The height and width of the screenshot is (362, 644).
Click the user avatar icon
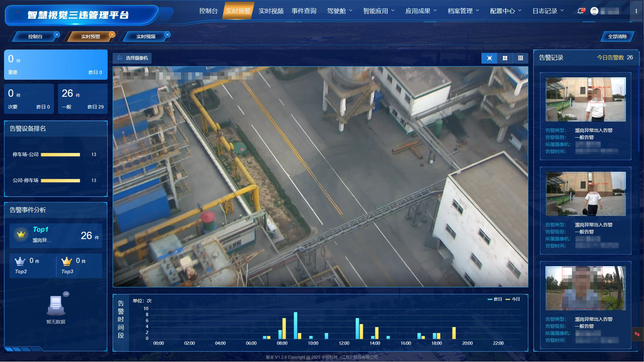coord(594,11)
